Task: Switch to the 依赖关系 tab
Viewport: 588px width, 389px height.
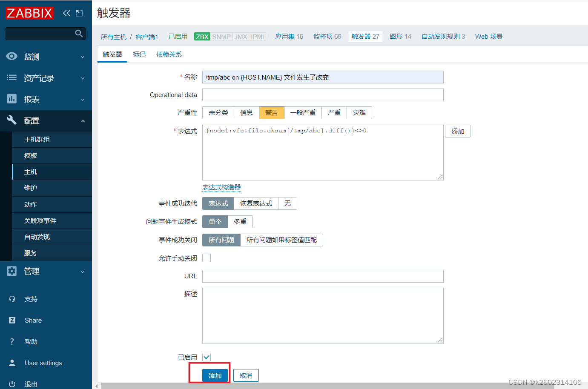Action: pos(169,54)
